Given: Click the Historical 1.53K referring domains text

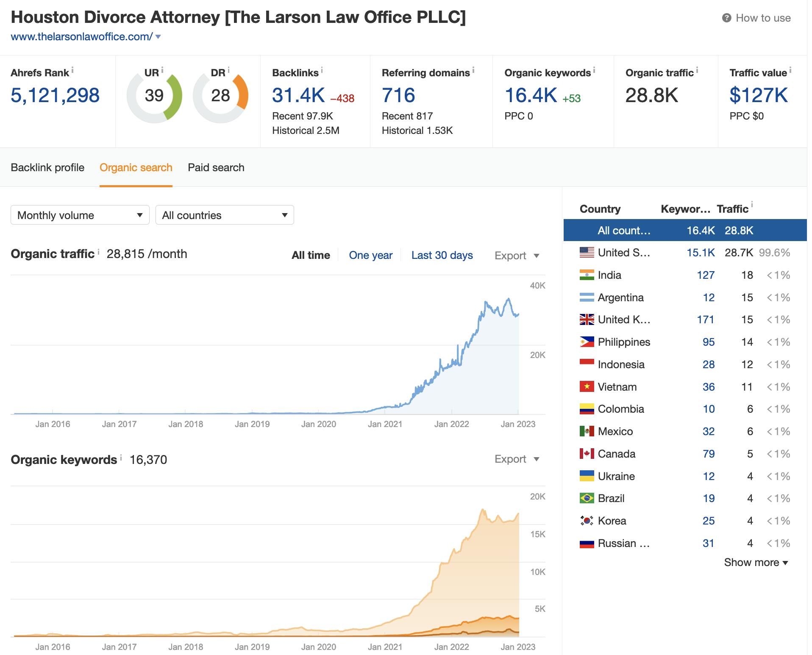Looking at the screenshot, I should click(x=417, y=130).
